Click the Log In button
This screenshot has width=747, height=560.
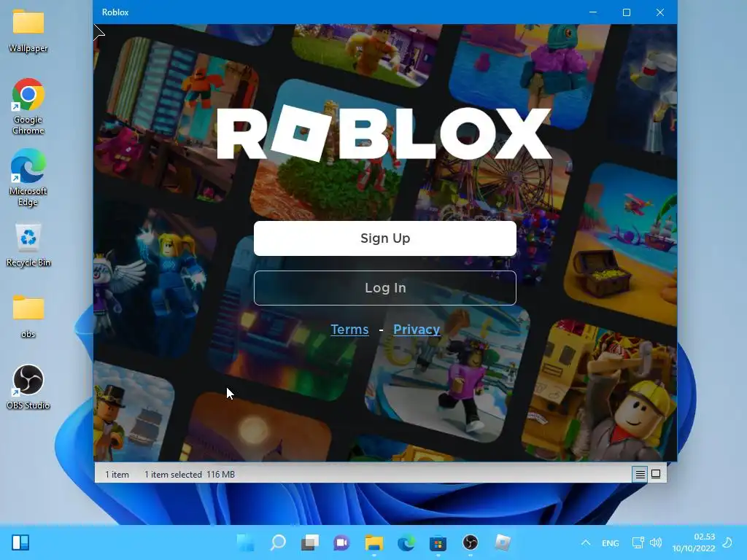click(x=385, y=287)
